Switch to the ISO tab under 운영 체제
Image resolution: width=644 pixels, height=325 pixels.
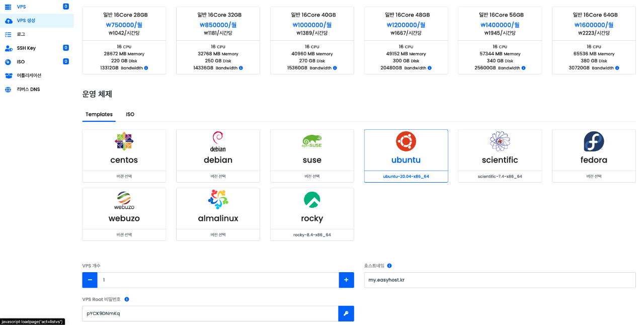130,114
